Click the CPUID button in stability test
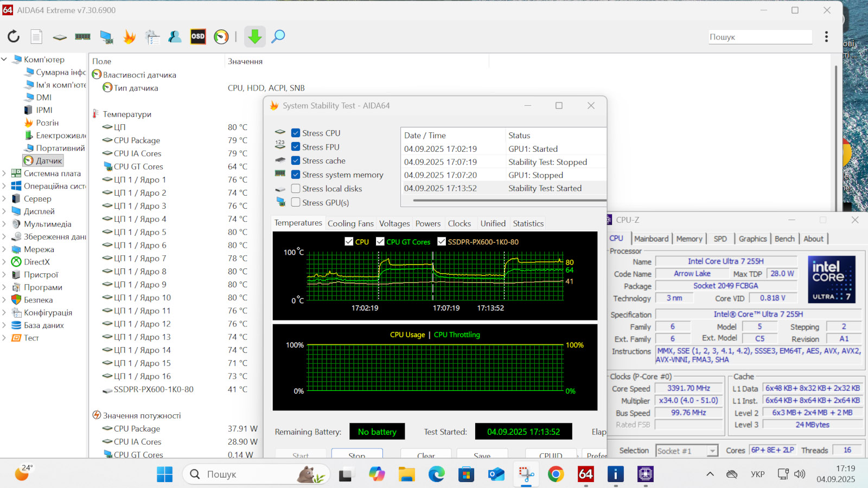Screen dimensions: 868x488 tap(551, 454)
